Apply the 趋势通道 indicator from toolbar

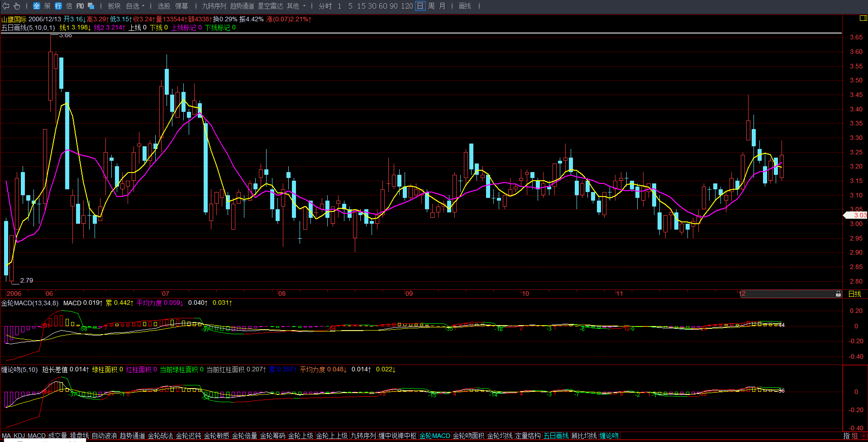pos(242,6)
